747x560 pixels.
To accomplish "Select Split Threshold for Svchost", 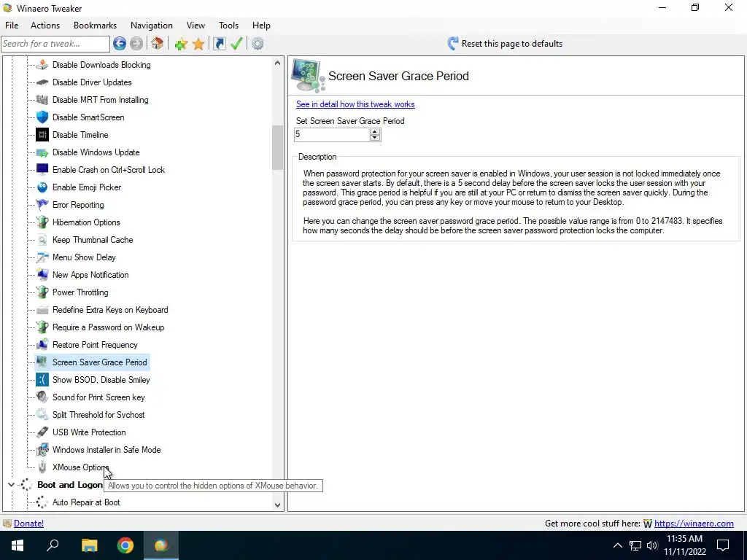I will pyautogui.click(x=98, y=415).
